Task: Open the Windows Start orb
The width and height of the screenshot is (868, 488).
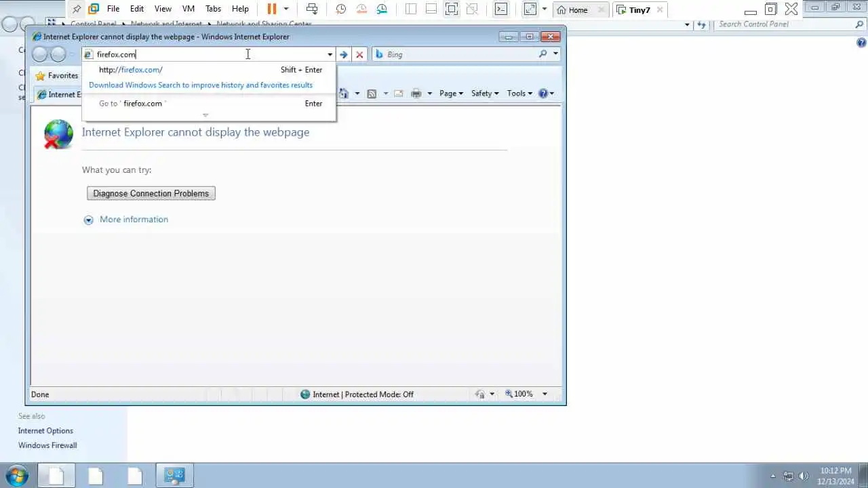Action: (x=16, y=475)
